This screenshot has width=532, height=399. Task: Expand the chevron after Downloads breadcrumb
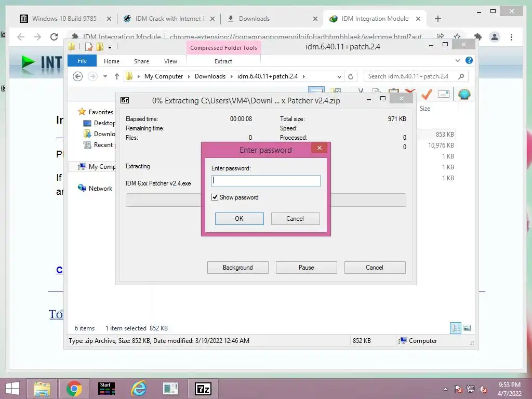[x=231, y=76]
